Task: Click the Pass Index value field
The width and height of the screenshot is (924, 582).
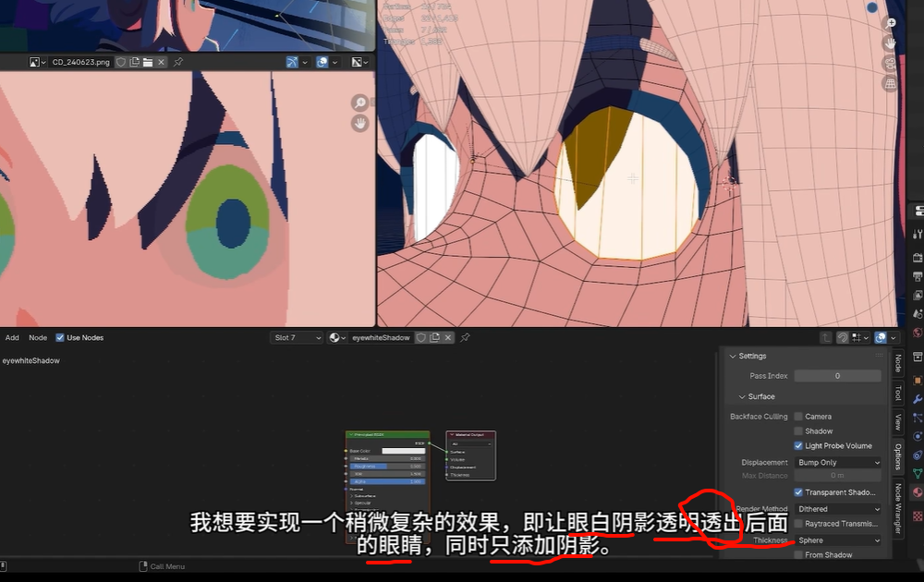Action: tap(837, 376)
